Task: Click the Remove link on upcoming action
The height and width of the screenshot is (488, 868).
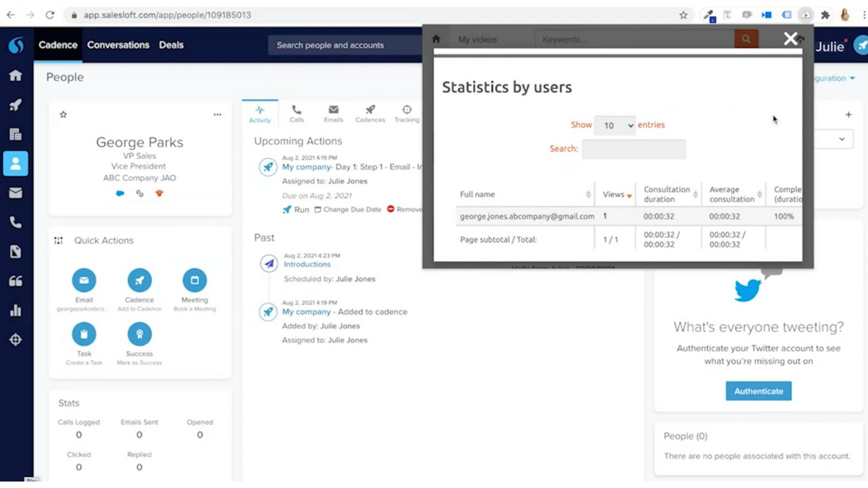Action: click(x=404, y=210)
